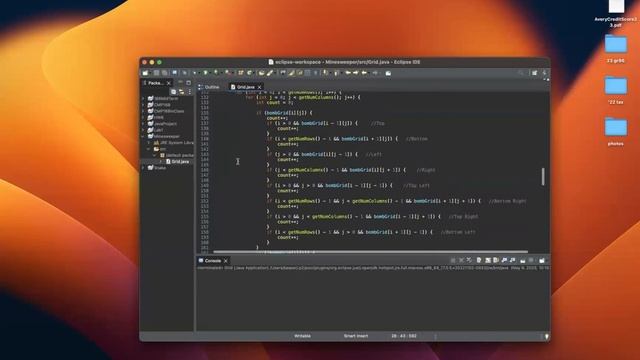Toggle Show Console on Standard Out changes

(504, 260)
